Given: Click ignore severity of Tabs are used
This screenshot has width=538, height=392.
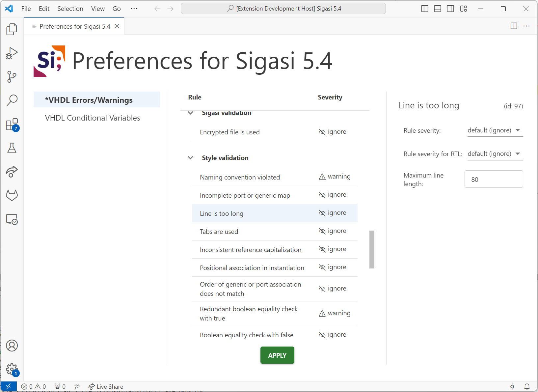Looking at the screenshot, I should pos(333,231).
